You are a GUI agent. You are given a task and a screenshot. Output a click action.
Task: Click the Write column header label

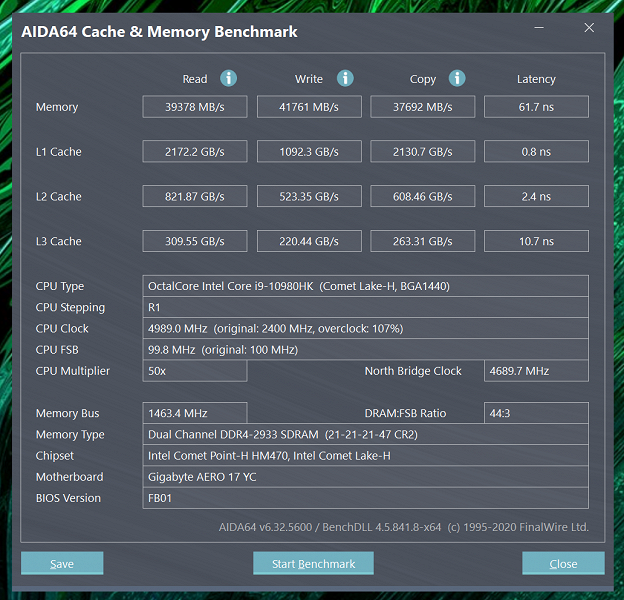click(x=309, y=79)
